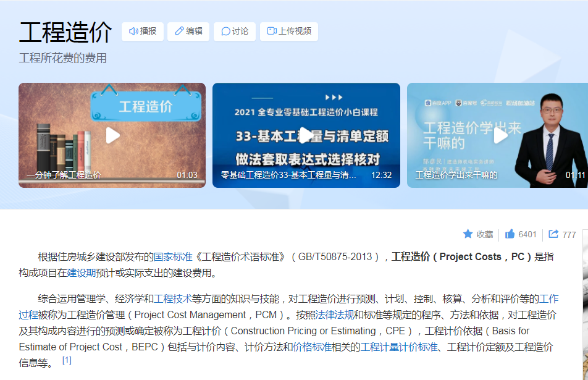Click the 工程造价学出来干嘛的 video caption

coord(456,175)
